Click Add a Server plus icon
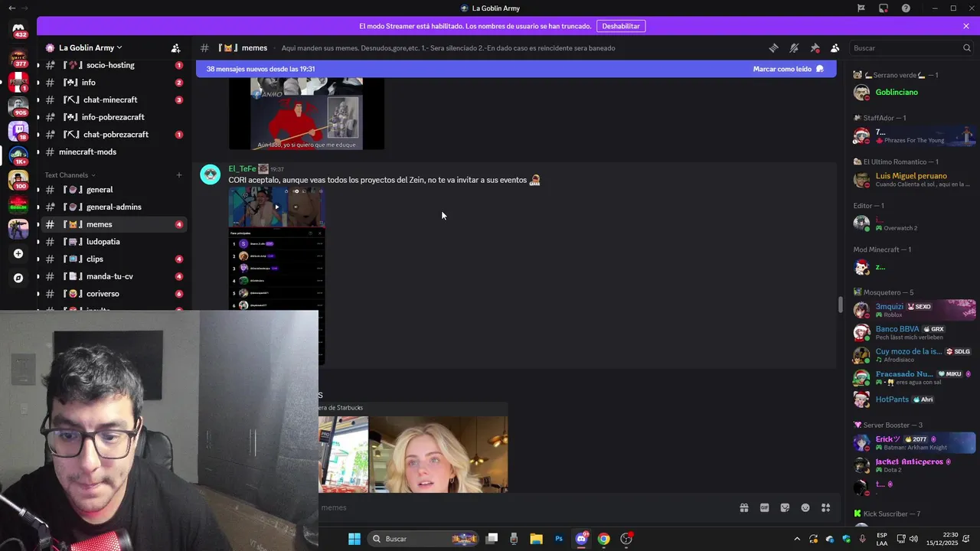This screenshot has height=551, width=980. pos(18,253)
